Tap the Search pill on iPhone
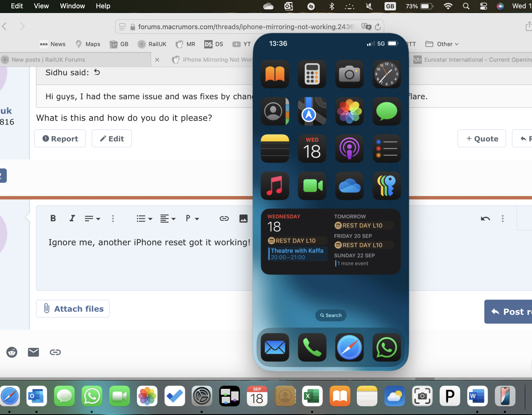 click(331, 315)
